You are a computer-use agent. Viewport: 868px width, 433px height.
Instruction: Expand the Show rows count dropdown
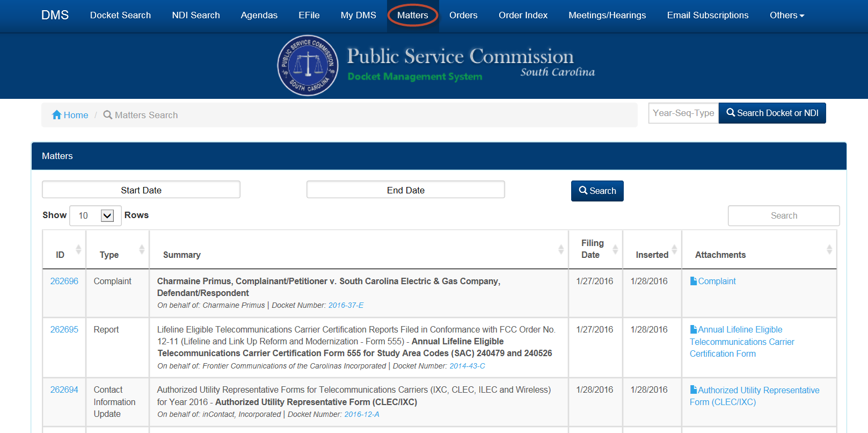click(x=96, y=215)
